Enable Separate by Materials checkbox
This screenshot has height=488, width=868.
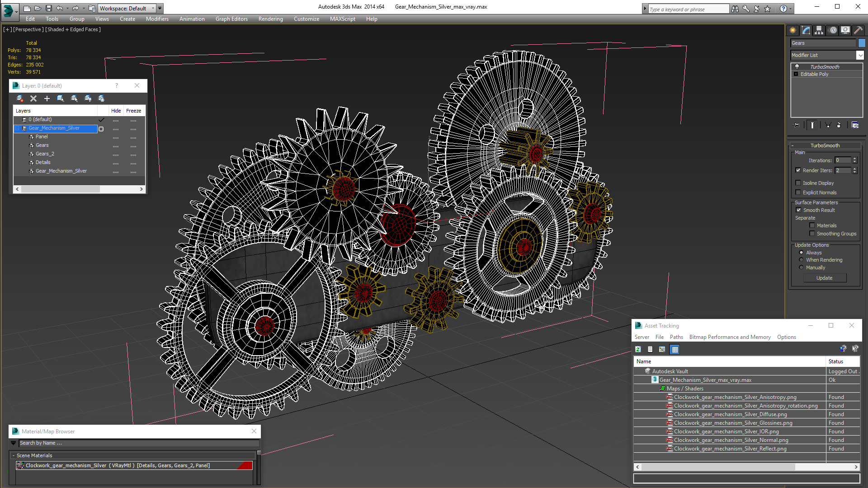[812, 225]
